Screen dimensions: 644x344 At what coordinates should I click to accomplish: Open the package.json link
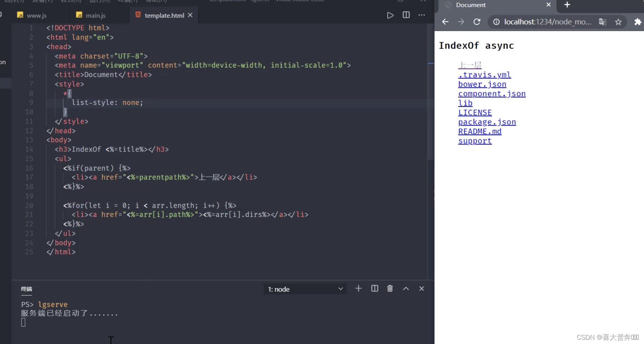[x=487, y=122]
